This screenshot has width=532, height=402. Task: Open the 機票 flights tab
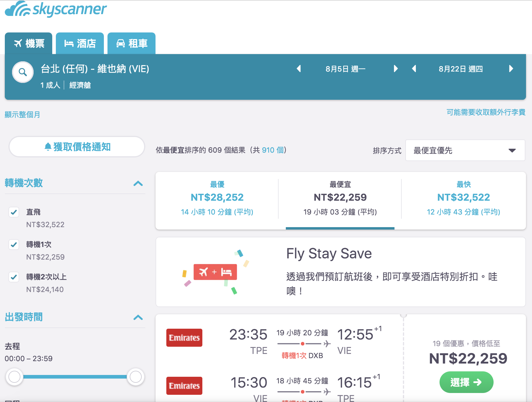[x=29, y=43]
